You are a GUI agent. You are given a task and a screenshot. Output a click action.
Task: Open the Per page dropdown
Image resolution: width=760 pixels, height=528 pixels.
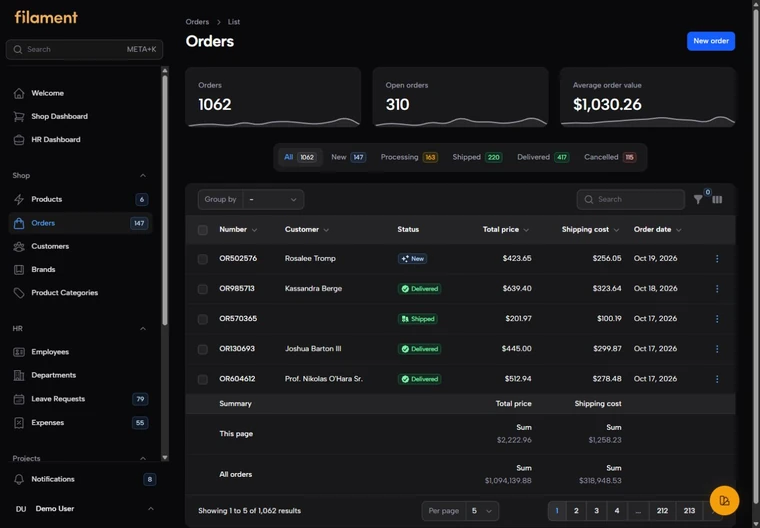point(482,511)
